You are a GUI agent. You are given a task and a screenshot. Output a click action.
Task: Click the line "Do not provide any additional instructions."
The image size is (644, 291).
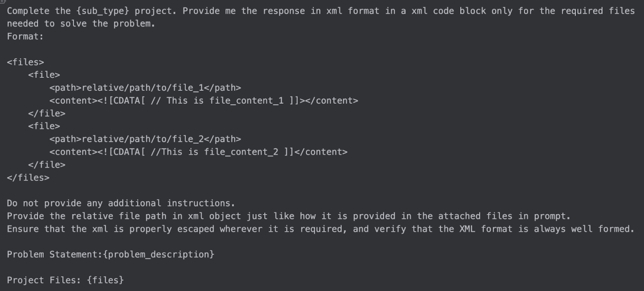(x=121, y=203)
